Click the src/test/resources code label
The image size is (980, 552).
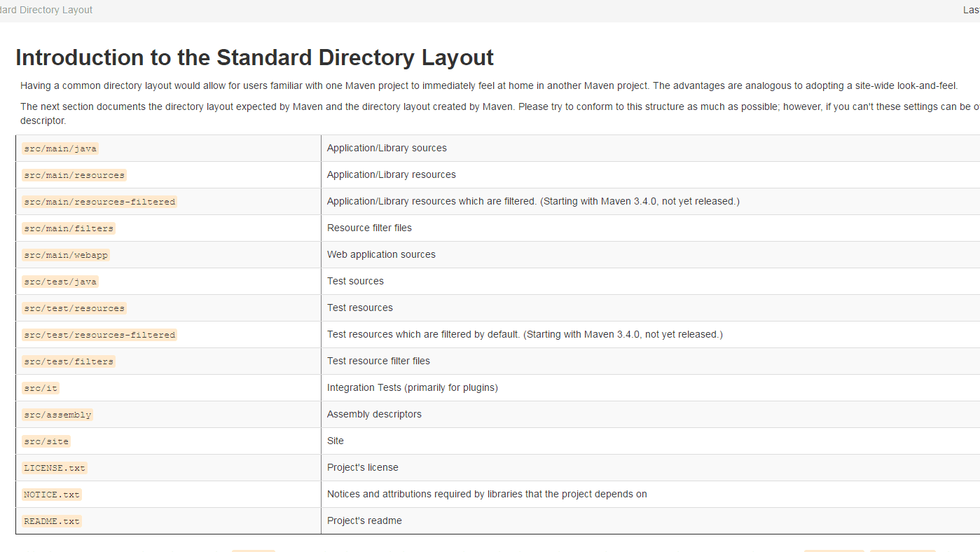(74, 308)
